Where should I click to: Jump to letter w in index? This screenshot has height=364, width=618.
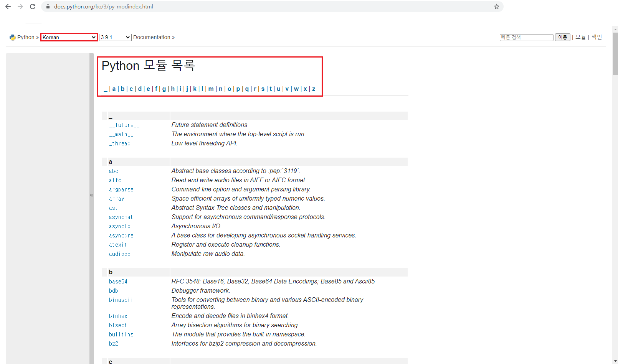pos(296,89)
